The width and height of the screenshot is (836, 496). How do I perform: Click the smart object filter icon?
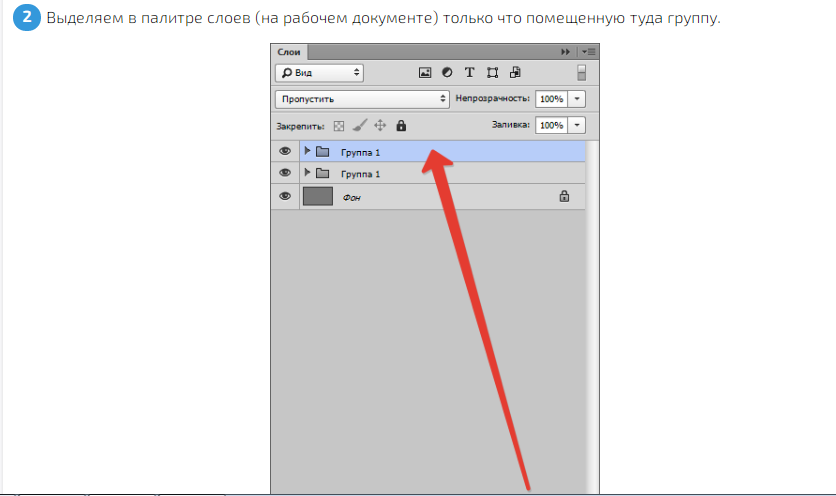[515, 73]
